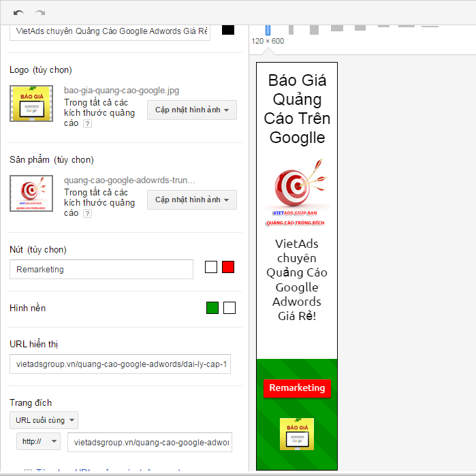The height and width of the screenshot is (476, 476).
Task: Select the second ad size preview icon
Action: click(291, 29)
